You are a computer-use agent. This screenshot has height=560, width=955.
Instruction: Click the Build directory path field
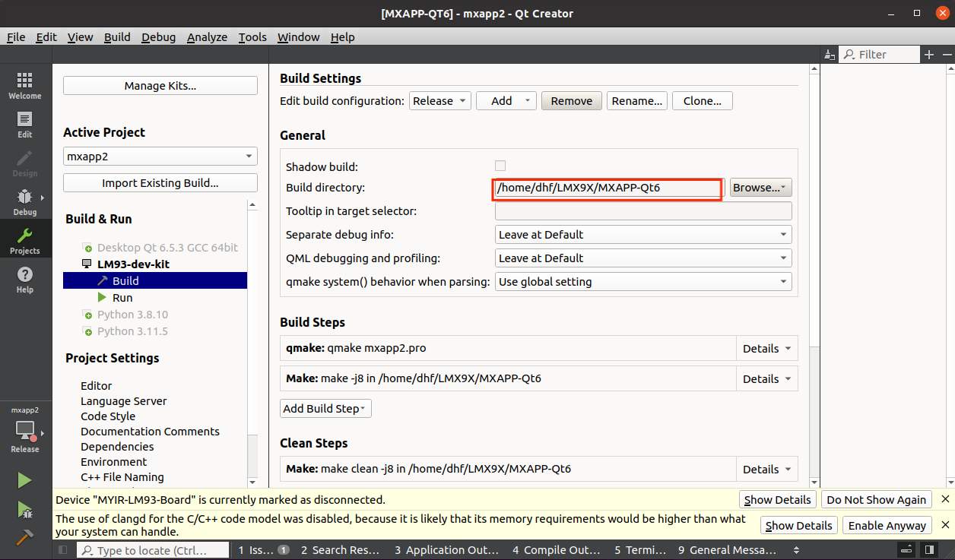(x=607, y=188)
